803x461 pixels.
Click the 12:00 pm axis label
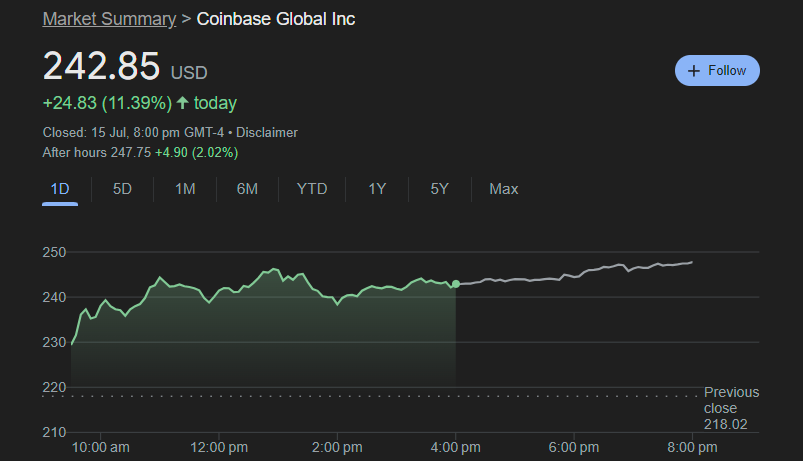click(219, 446)
